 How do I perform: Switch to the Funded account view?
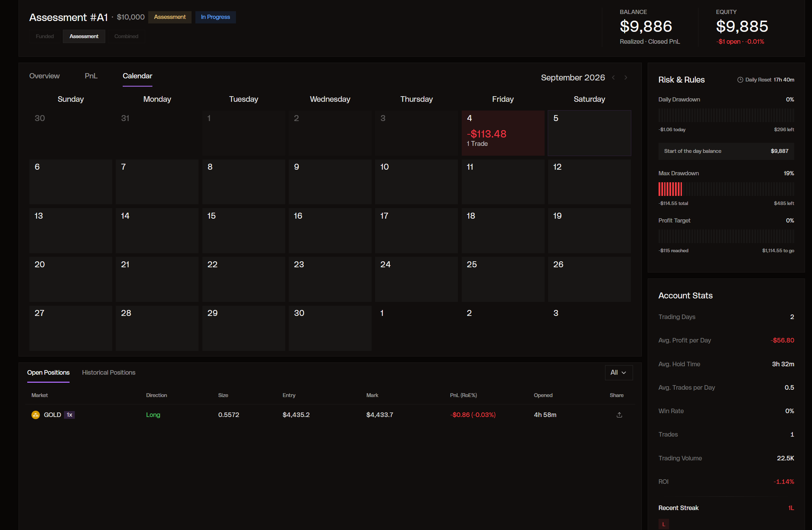click(x=45, y=36)
